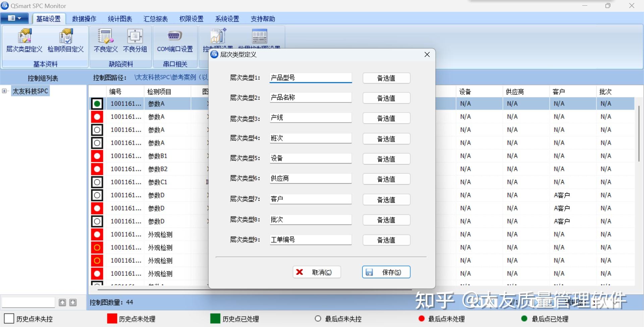This screenshot has width=644, height=327.
Task: Open the 层次类型定义 tool in 基本资料 group
Action: (x=24, y=41)
